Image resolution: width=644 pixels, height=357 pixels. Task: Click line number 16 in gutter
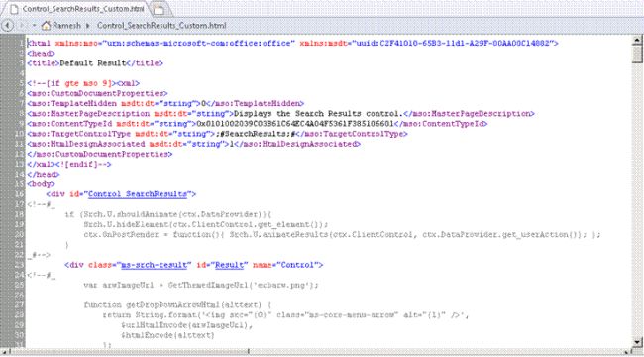[19, 194]
